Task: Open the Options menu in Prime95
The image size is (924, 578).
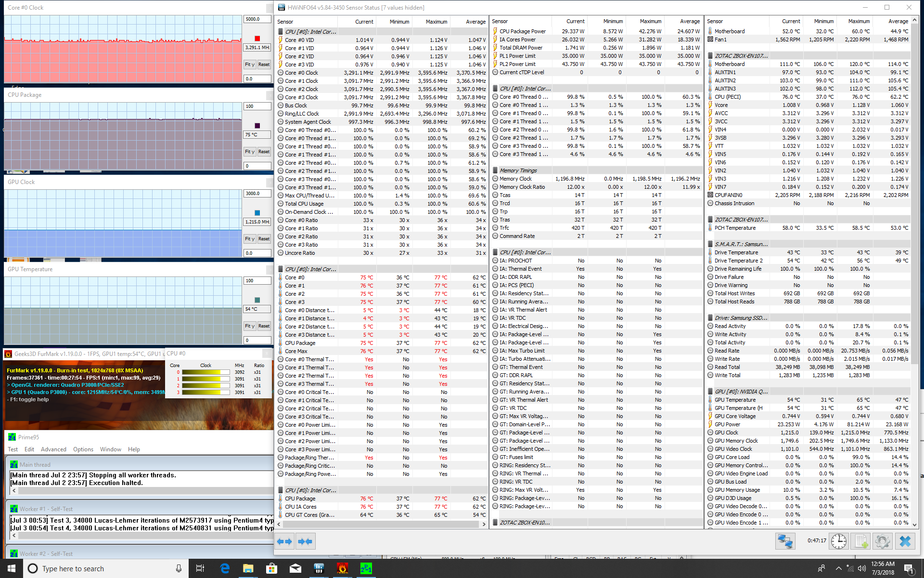Action: pyautogui.click(x=83, y=449)
